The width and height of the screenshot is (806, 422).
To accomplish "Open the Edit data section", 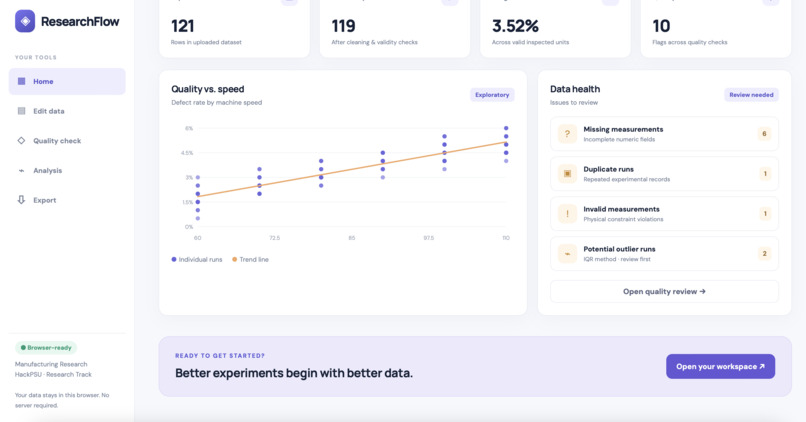I will [67, 111].
